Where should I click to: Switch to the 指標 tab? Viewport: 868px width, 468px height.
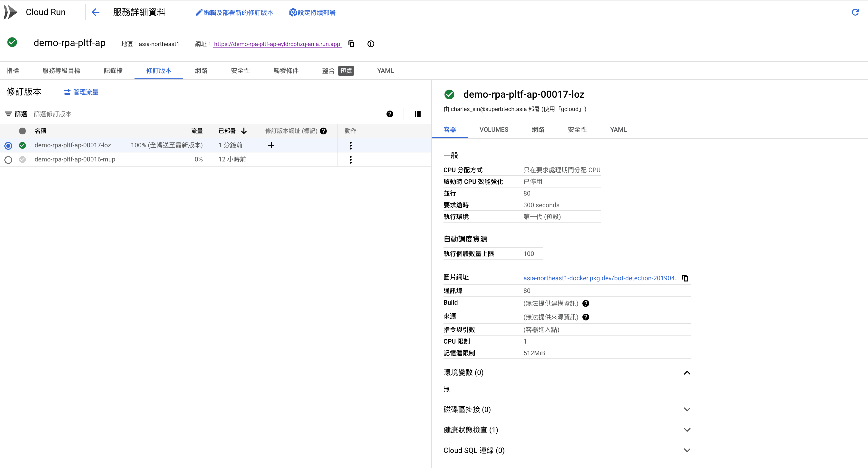[x=12, y=71]
